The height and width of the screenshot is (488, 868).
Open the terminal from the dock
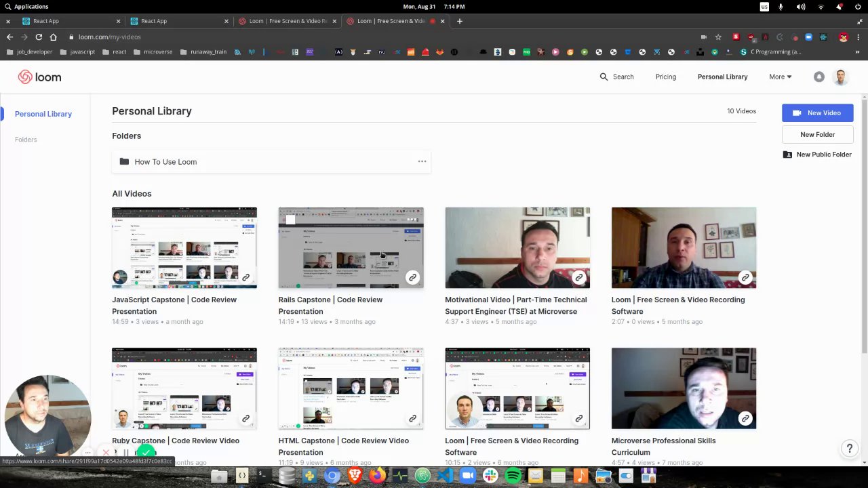pos(264,476)
